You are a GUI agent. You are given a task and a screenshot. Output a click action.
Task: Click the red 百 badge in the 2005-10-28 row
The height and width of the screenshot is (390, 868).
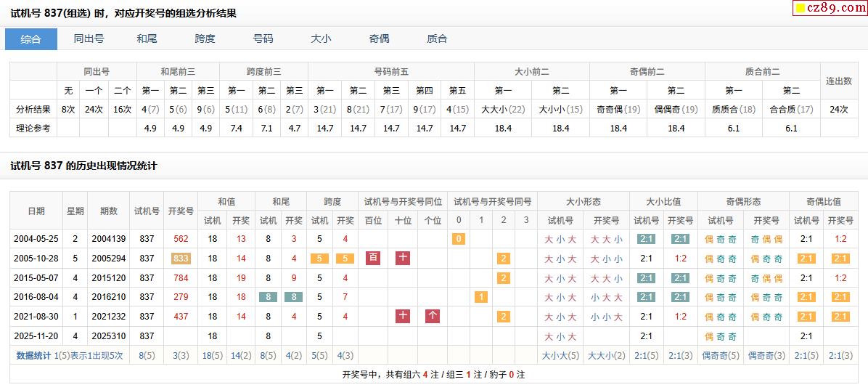click(x=373, y=258)
